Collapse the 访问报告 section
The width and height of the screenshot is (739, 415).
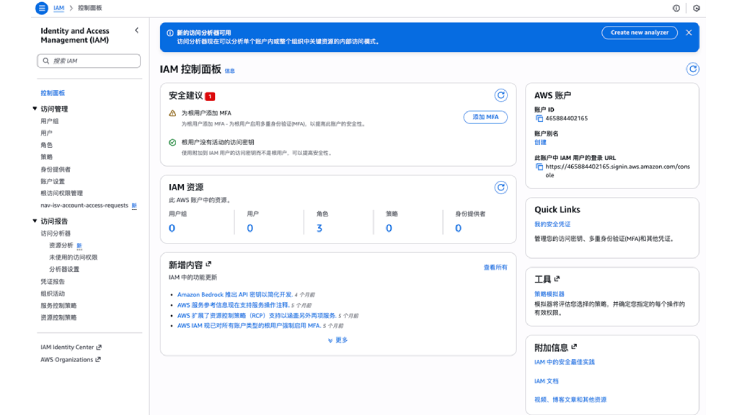(x=35, y=221)
